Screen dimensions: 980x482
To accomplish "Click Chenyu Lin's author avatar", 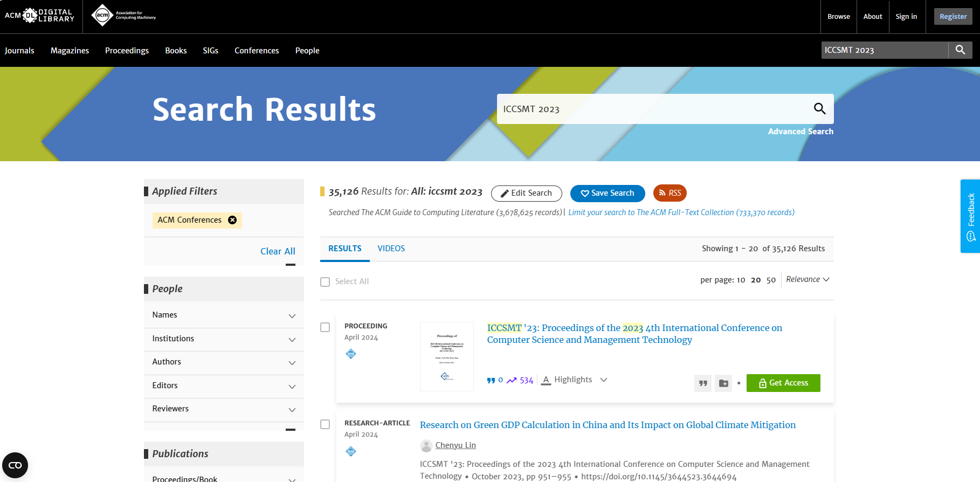I will pyautogui.click(x=426, y=445).
